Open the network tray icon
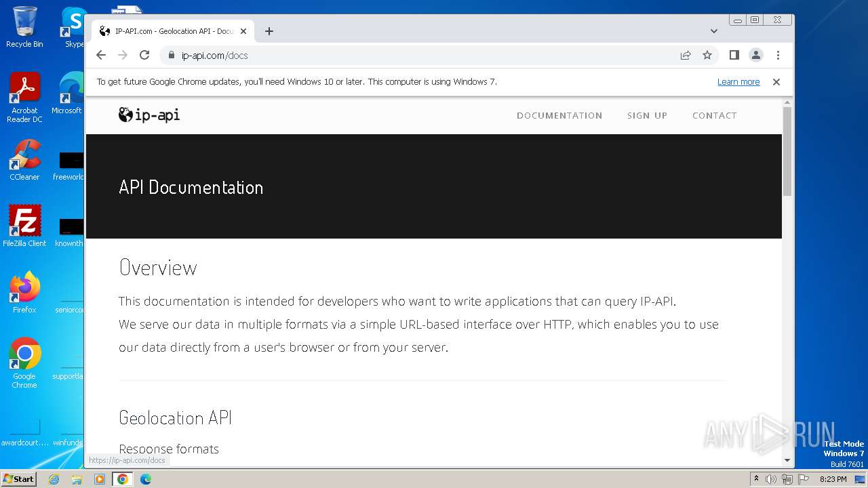Image resolution: width=868 pixels, height=488 pixels. (x=787, y=479)
